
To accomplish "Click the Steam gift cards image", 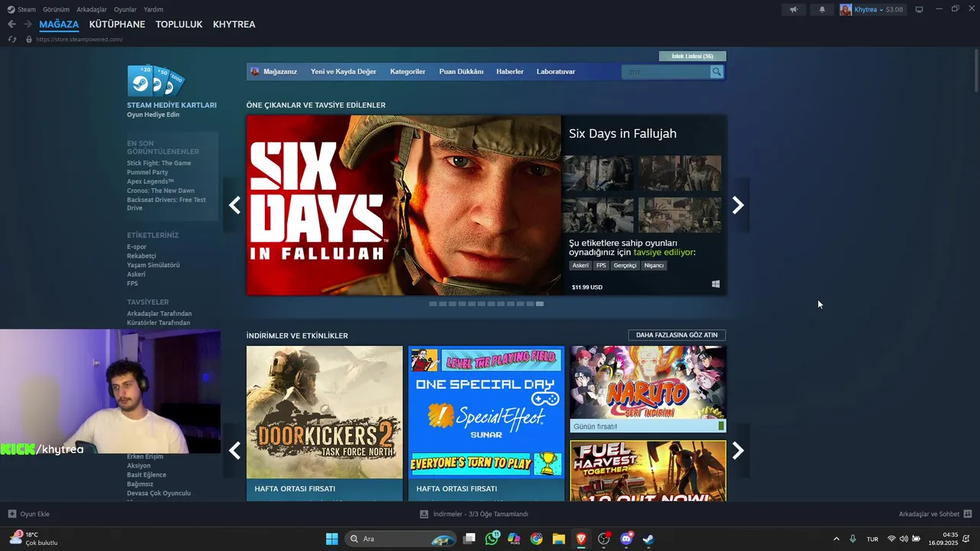I will click(156, 81).
